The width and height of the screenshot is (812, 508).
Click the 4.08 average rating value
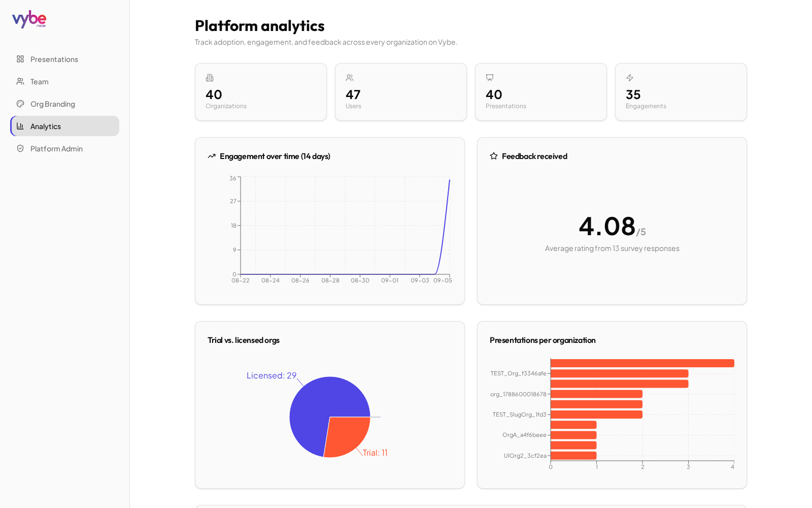pyautogui.click(x=607, y=226)
